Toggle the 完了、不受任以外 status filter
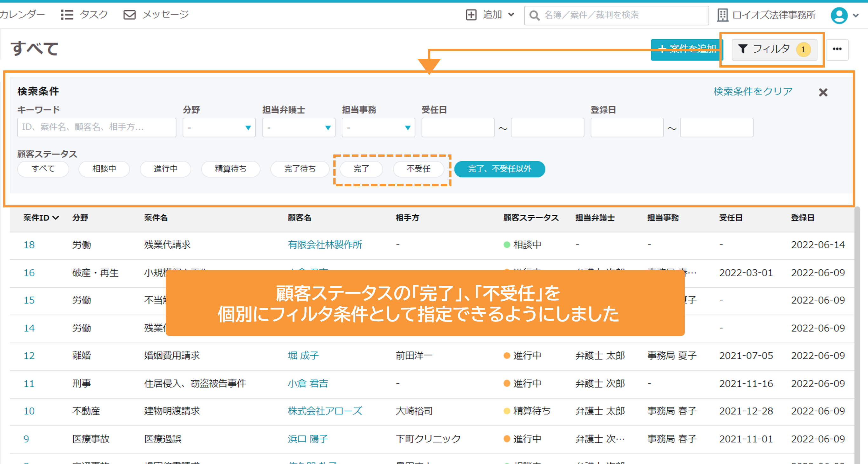This screenshot has height=464, width=868. pos(499,169)
